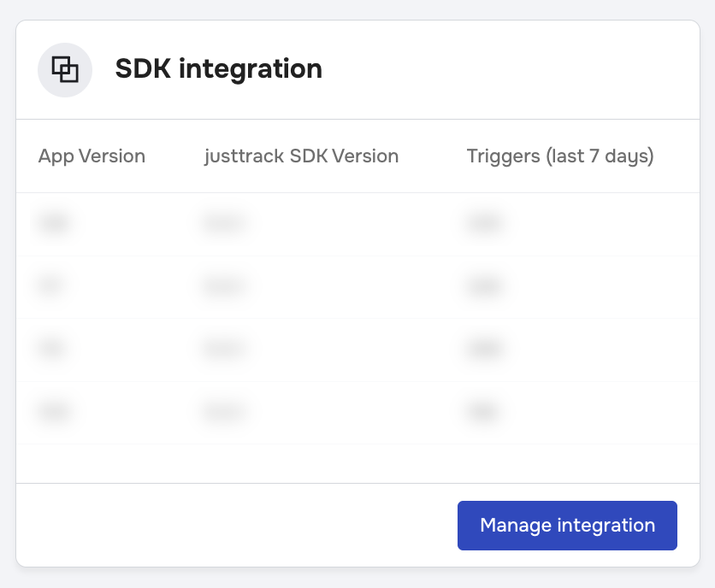The height and width of the screenshot is (588, 715).
Task: Click the justtrack SDK Version column header
Action: point(301,156)
